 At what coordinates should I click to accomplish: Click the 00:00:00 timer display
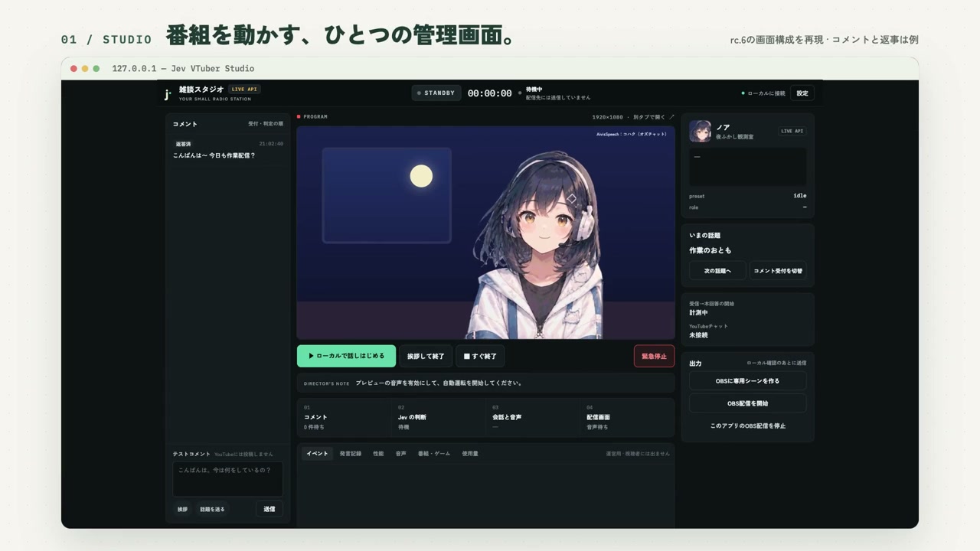point(489,93)
